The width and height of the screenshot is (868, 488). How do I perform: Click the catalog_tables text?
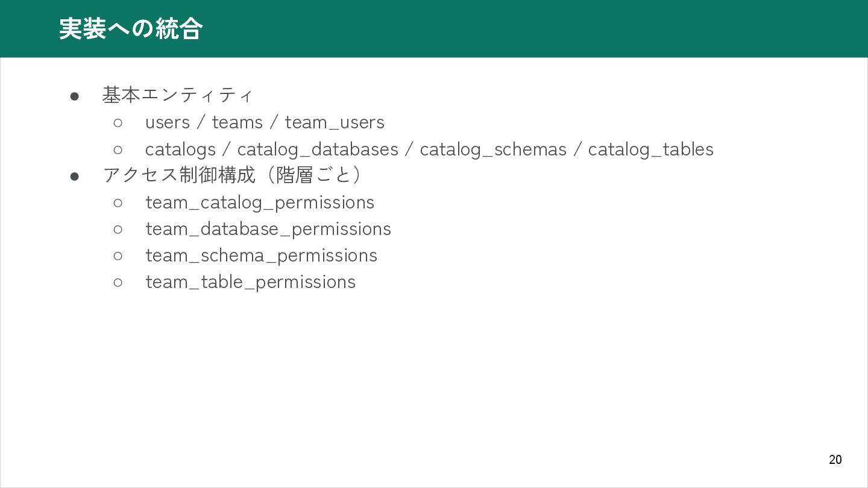pos(651,149)
